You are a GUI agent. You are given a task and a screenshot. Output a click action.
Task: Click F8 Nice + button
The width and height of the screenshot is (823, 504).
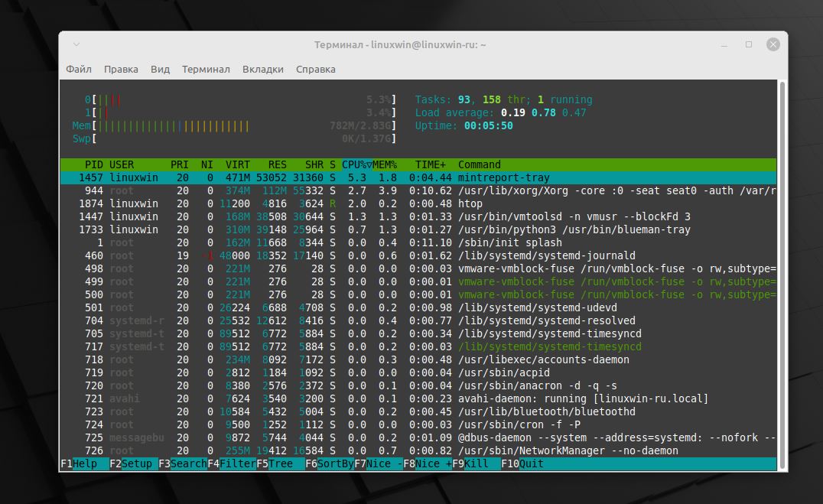pos(428,464)
